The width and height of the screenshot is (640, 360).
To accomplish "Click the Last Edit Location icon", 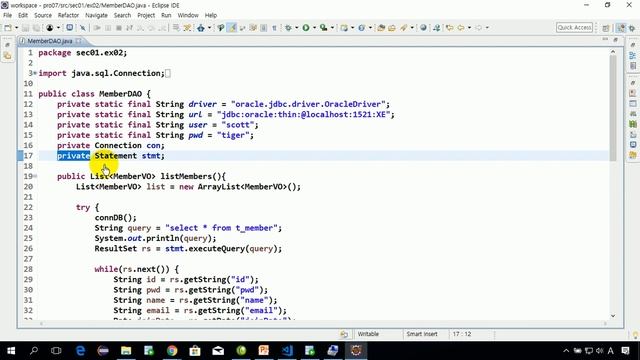I will [449, 28].
